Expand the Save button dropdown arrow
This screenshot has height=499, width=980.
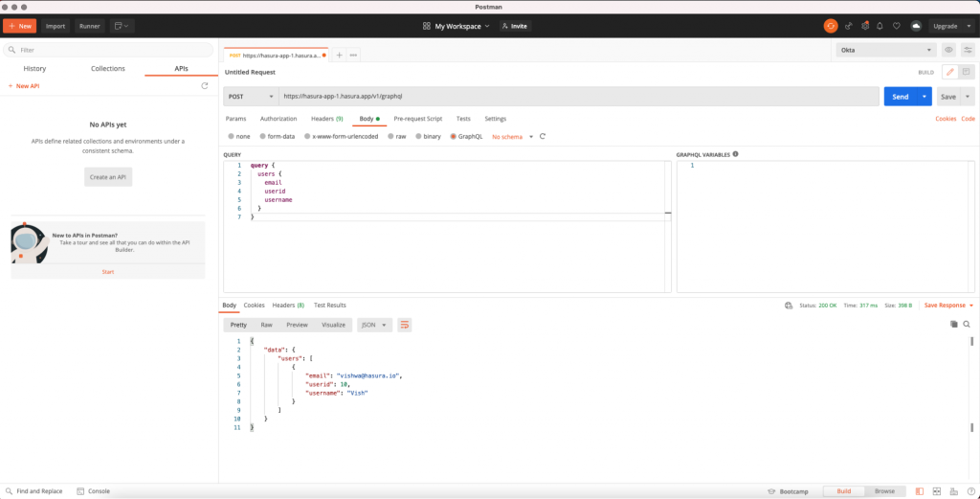coord(968,97)
